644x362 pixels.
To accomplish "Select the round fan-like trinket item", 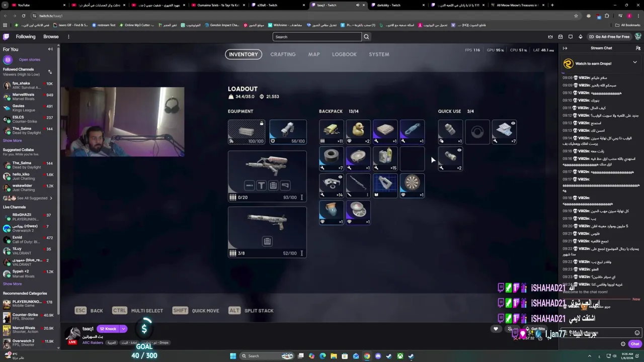I will point(358,213).
